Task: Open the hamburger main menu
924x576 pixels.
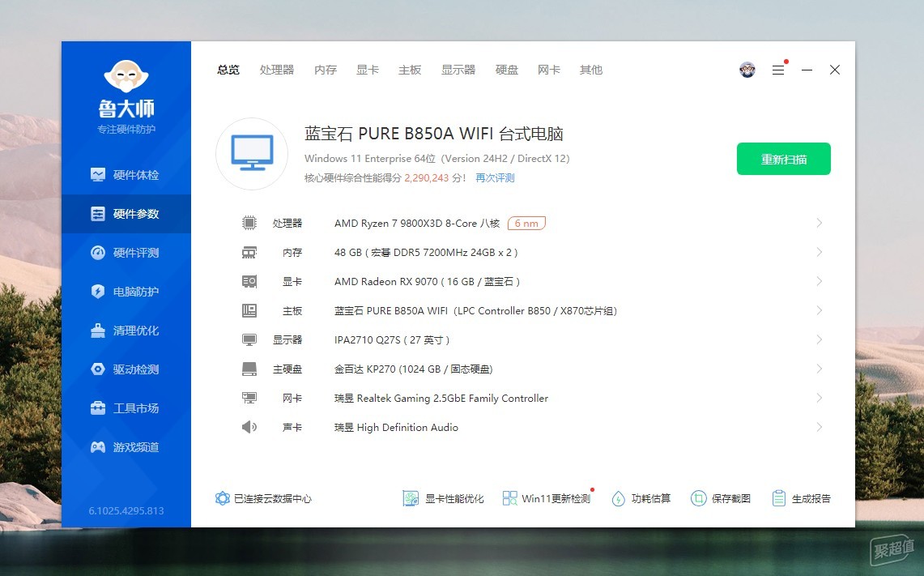Action: (x=778, y=70)
